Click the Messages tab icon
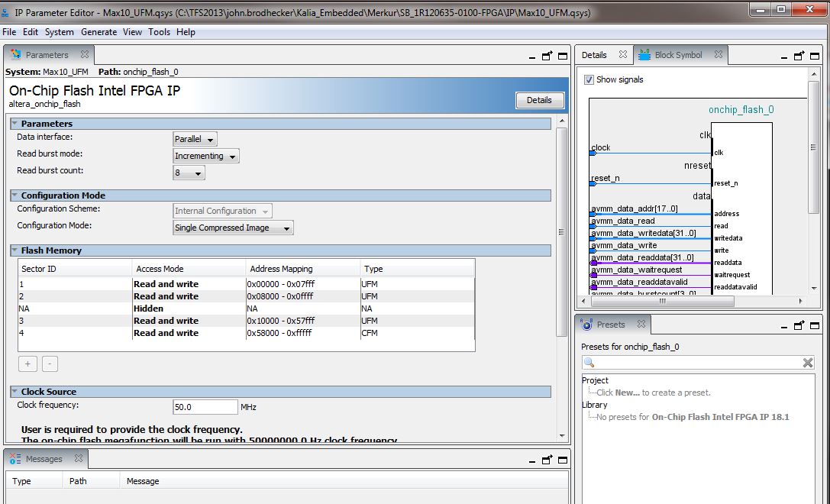Viewport: 830px width, 504px height. tap(15, 458)
